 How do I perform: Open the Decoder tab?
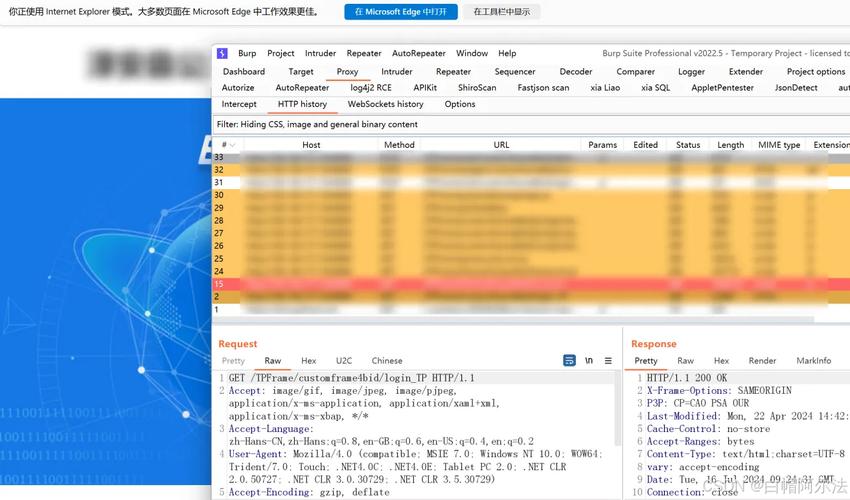[576, 72]
